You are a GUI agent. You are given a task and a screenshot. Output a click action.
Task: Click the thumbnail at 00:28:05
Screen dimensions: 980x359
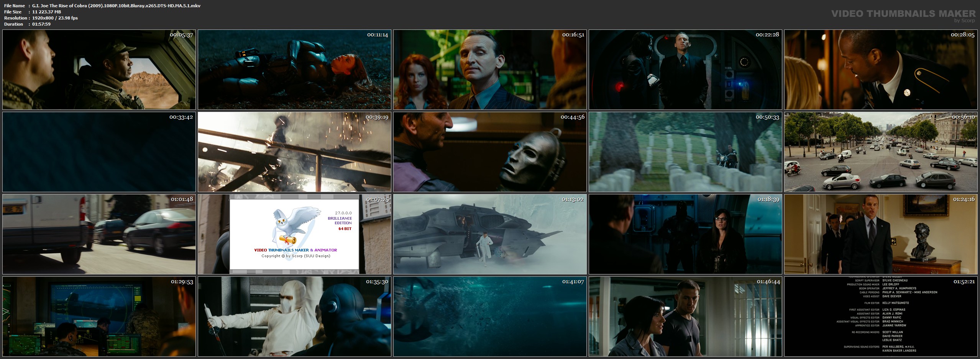pyautogui.click(x=881, y=70)
